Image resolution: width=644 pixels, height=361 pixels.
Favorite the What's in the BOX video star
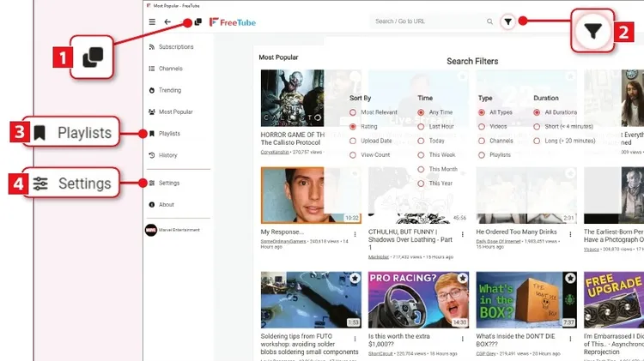(x=570, y=278)
